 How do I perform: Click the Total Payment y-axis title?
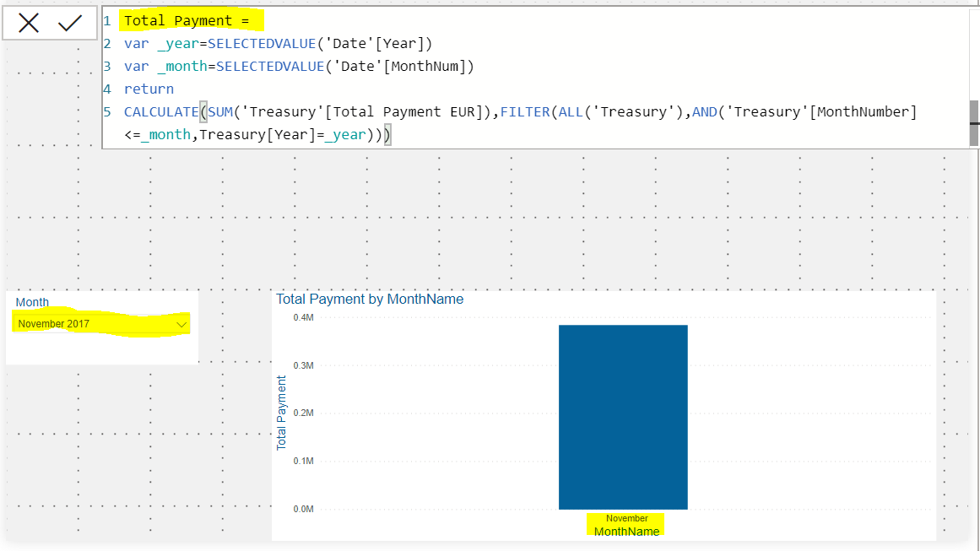point(281,413)
